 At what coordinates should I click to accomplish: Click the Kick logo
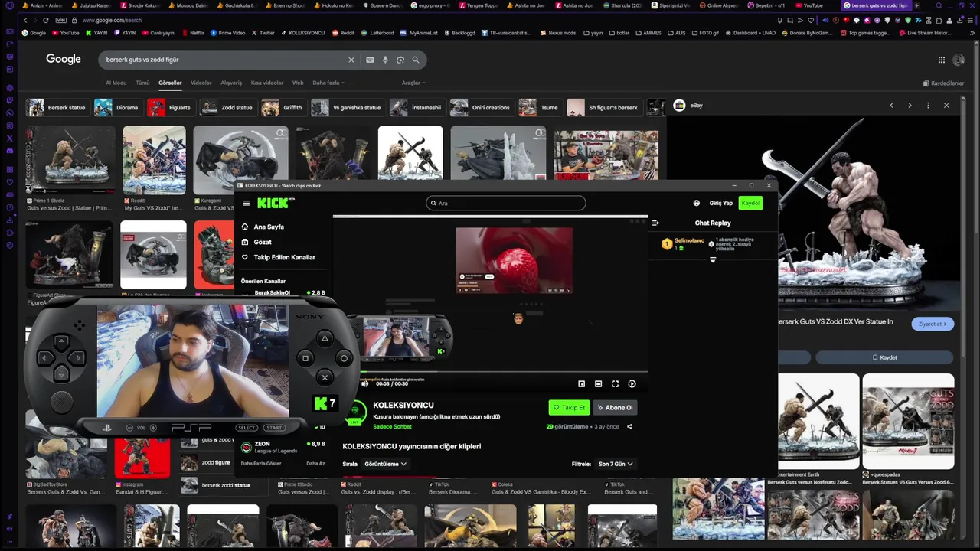[274, 203]
